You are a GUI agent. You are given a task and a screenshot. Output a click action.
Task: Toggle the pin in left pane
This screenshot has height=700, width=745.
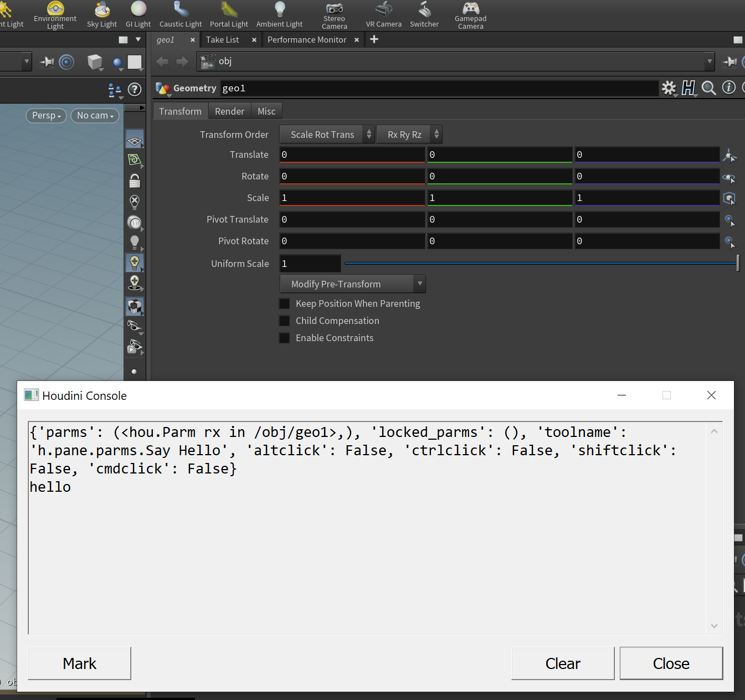(47, 61)
